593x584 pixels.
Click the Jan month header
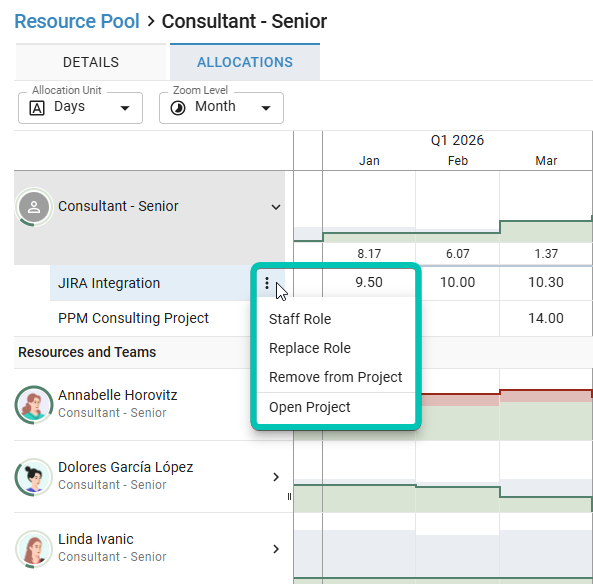(x=369, y=161)
